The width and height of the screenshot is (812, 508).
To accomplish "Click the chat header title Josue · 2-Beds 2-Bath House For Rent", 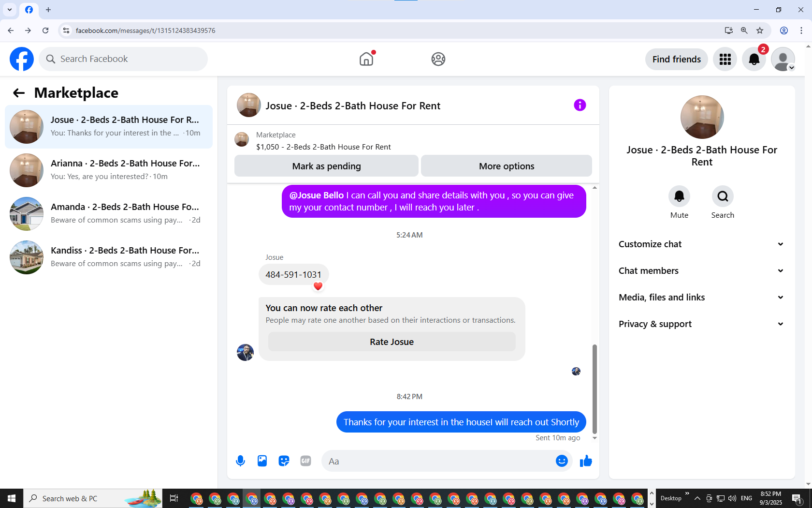I will tap(353, 106).
